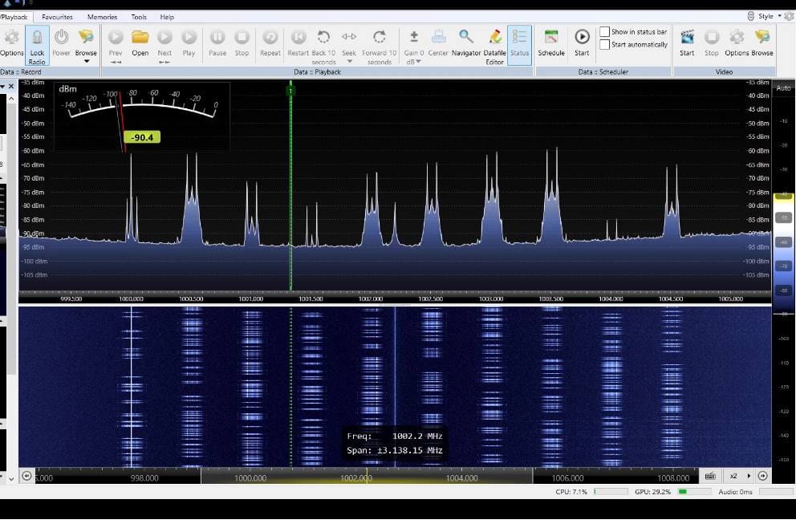
Task: Click Stop in the Video group
Action: (x=711, y=43)
